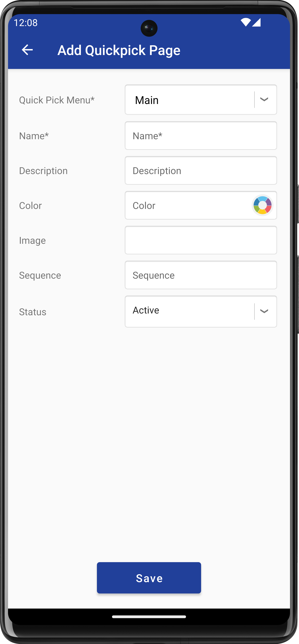Viewport: 299px width, 644px height.
Task: Focus the Description text field
Action: click(201, 171)
